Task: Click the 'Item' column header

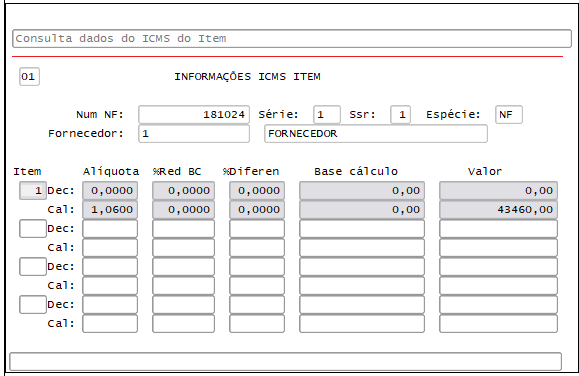Action: [27, 171]
